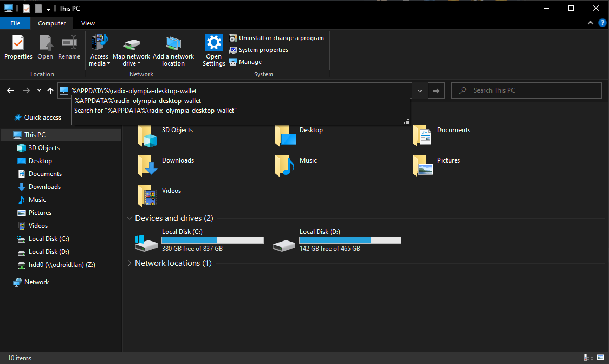
Task: Collapse the ribbon with the chevron
Action: (591, 23)
